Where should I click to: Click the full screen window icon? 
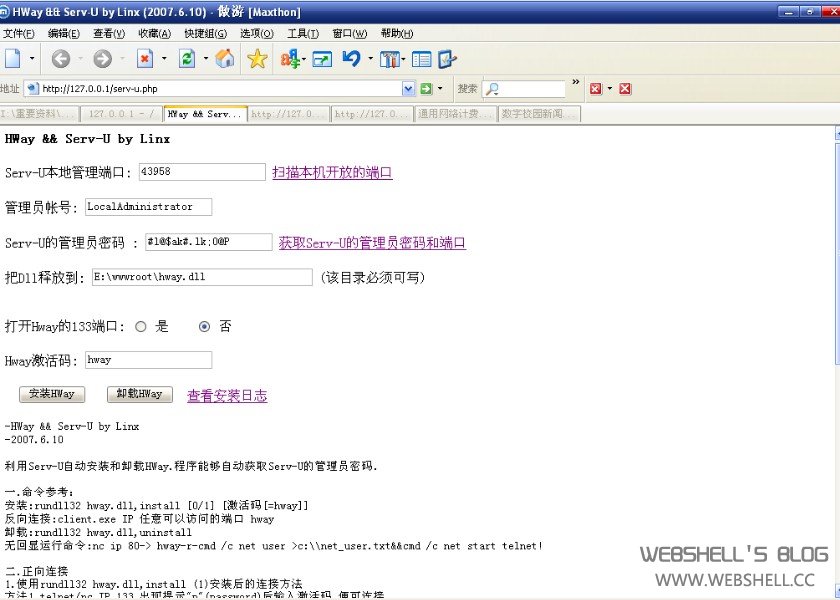tap(322, 59)
